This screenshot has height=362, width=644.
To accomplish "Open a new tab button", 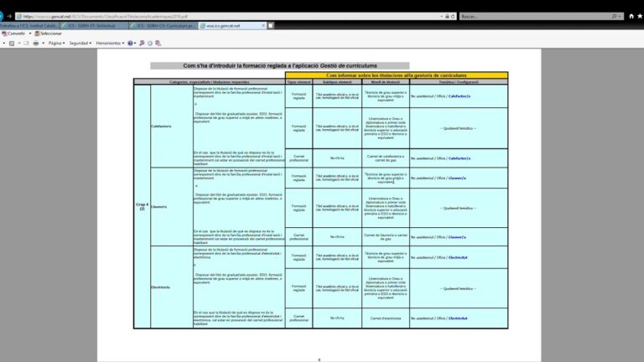I will click(271, 25).
